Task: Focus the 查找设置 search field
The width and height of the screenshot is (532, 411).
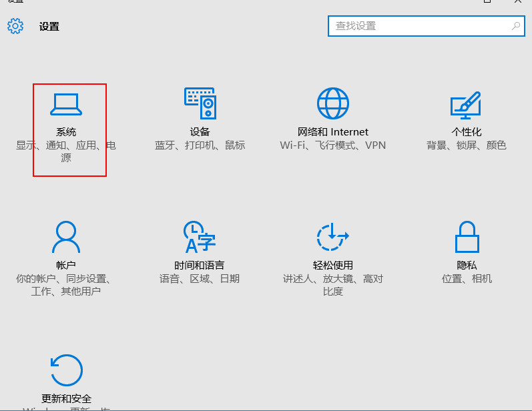Action: pyautogui.click(x=427, y=26)
